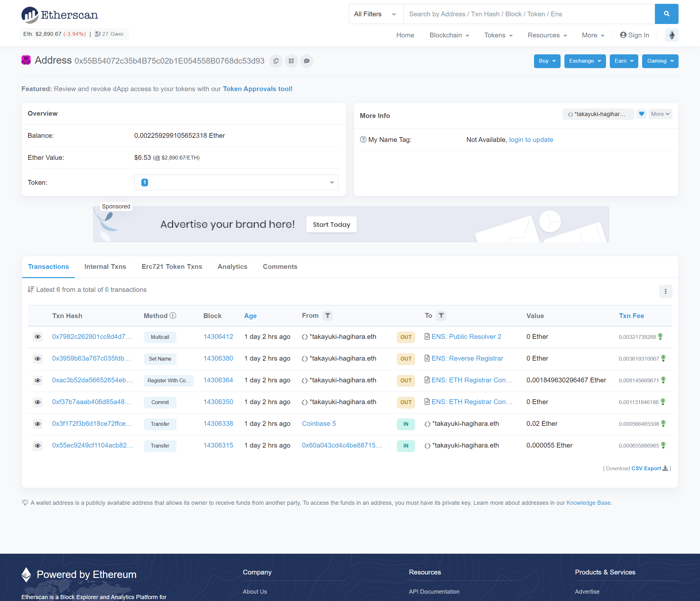Click the blue search magnifier button

click(x=666, y=14)
